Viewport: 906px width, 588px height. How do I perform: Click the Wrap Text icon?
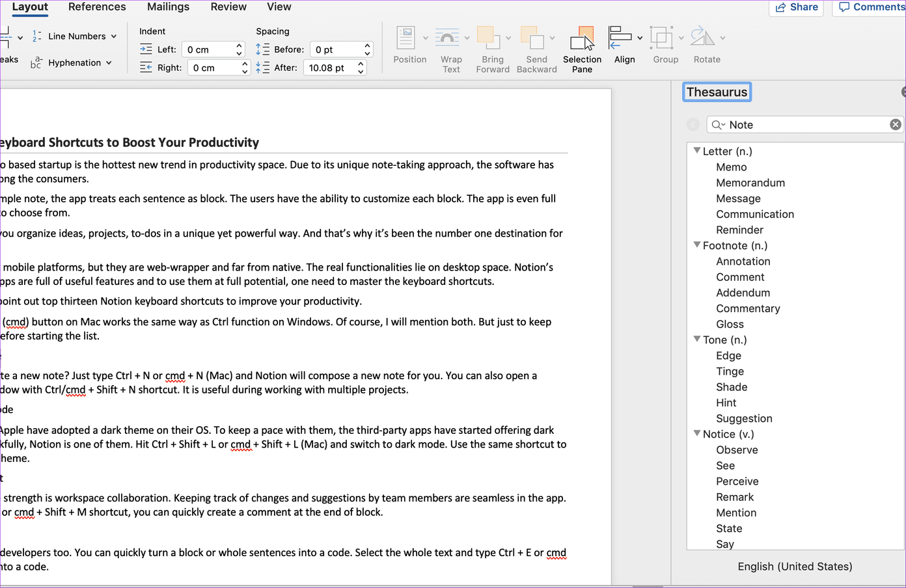[448, 38]
